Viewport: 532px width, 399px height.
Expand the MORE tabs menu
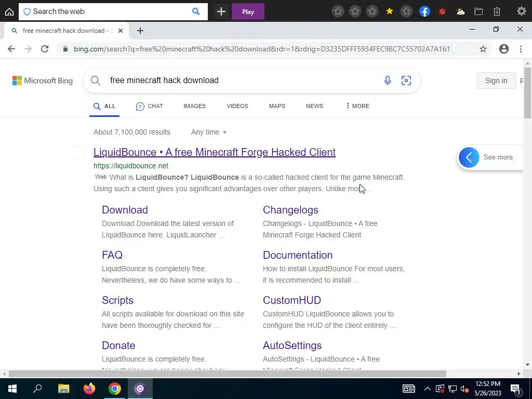point(357,106)
